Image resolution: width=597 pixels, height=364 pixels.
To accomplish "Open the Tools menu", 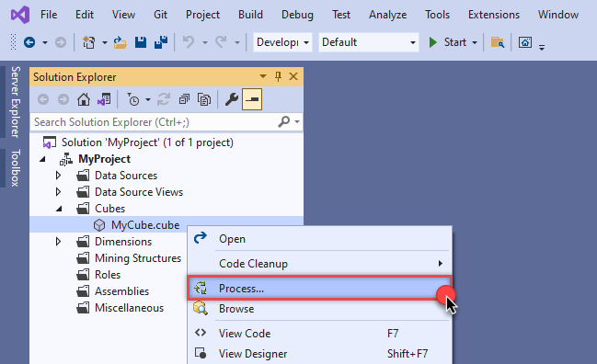I will (437, 15).
